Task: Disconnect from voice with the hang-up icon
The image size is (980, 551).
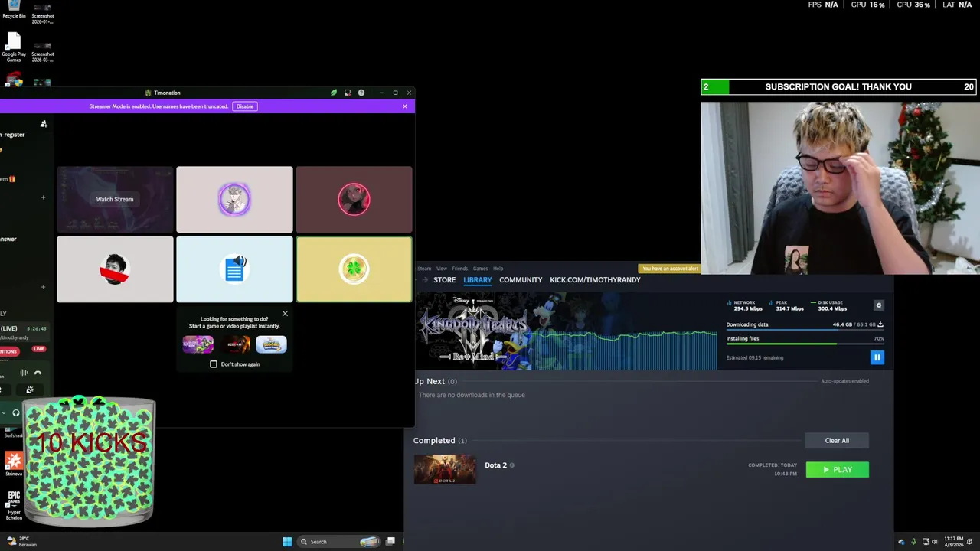Action: click(x=38, y=373)
